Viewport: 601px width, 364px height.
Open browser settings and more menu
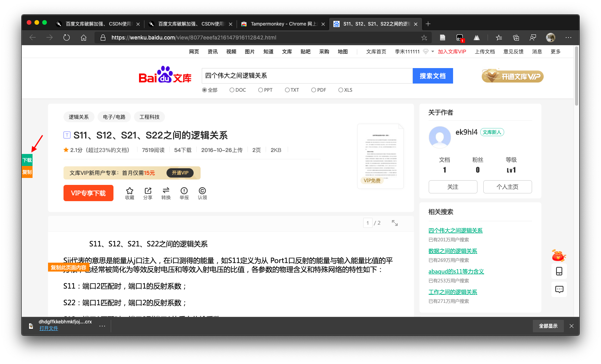(x=568, y=38)
